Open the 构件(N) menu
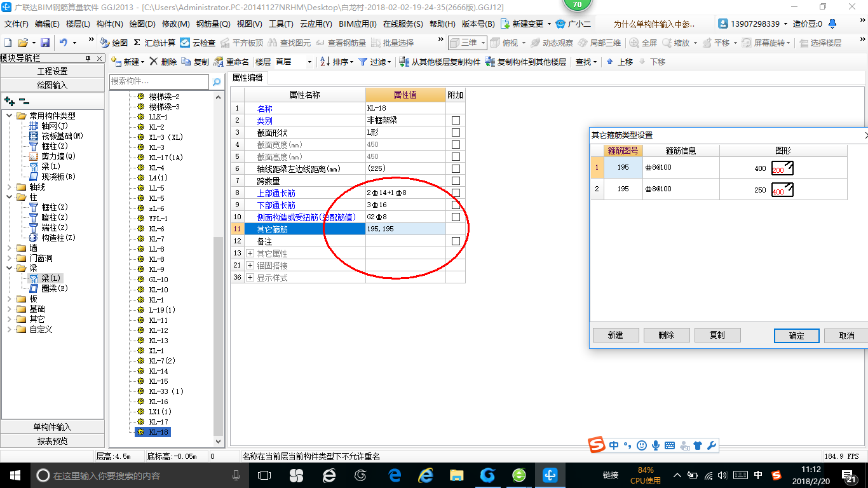 pos(110,24)
